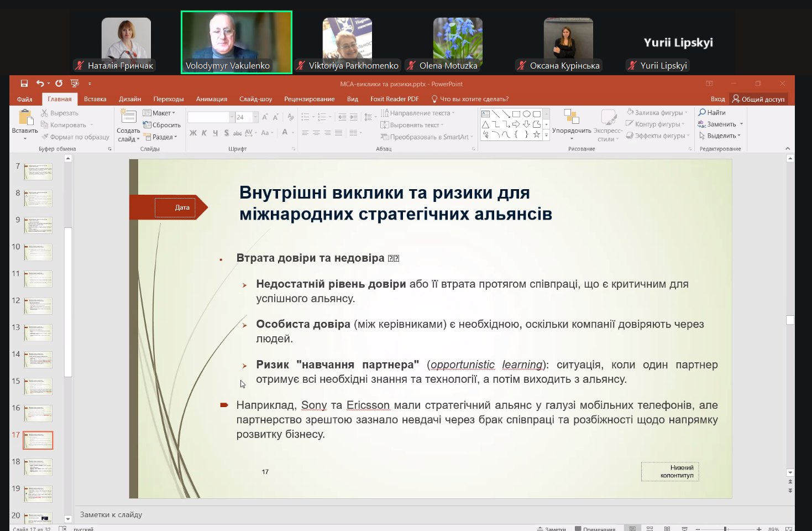812x531 pixels.
Task: Click the Save icon in quick access toolbar
Action: click(24, 84)
